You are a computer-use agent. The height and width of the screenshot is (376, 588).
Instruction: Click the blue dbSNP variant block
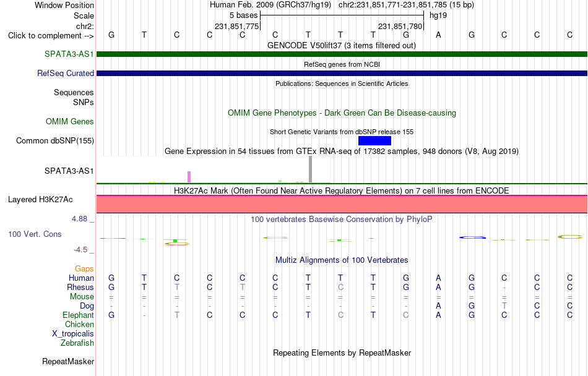pos(374,140)
